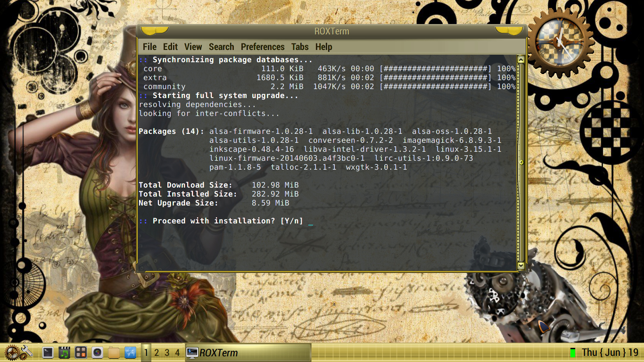The image size is (644, 362).
Task: Click 'wxgtk-3.0.1-1' package name
Action: pos(377,167)
